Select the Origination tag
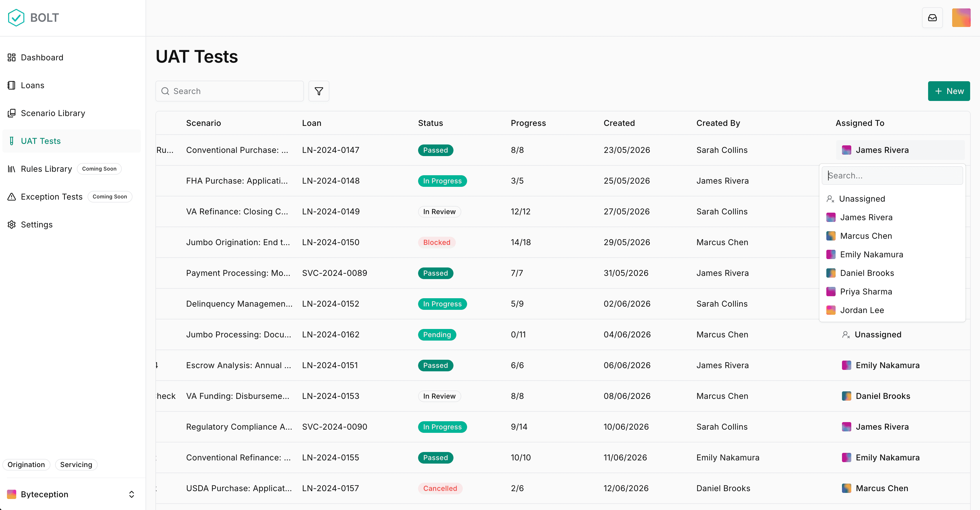This screenshot has height=510, width=980. 26,464
